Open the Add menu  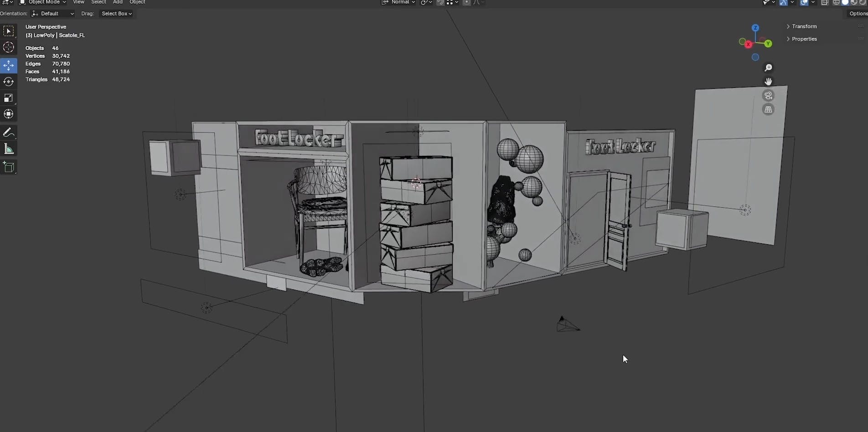(x=118, y=2)
